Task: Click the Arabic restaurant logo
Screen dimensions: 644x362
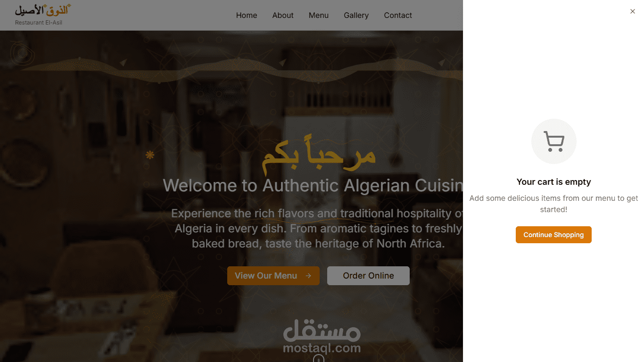Action: [x=42, y=9]
